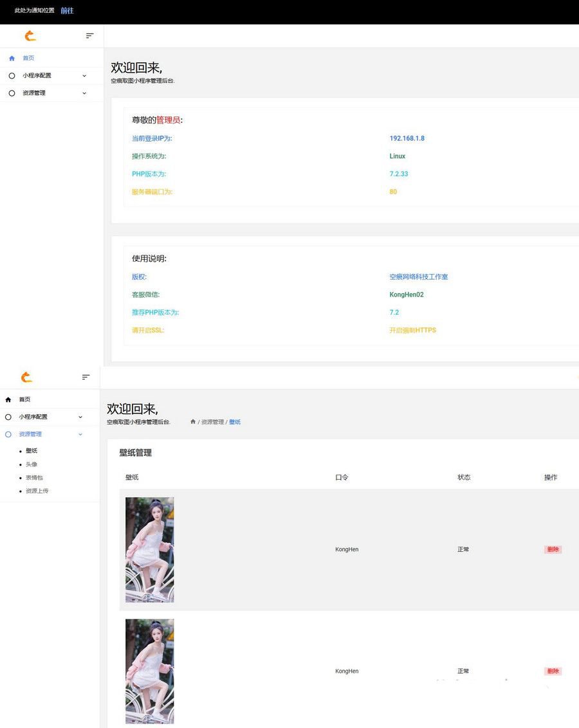Open the 头像 submenu item
Image resolution: width=579 pixels, height=728 pixels.
pos(31,464)
